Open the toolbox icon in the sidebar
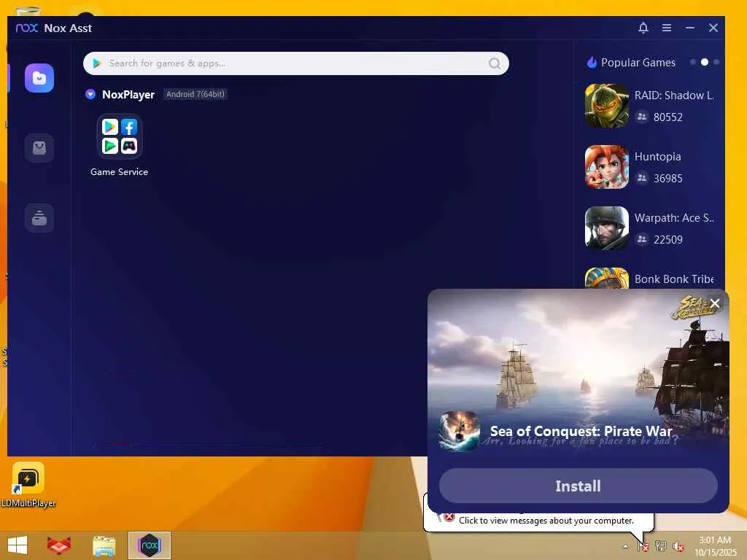The height and width of the screenshot is (560, 747). click(39, 217)
